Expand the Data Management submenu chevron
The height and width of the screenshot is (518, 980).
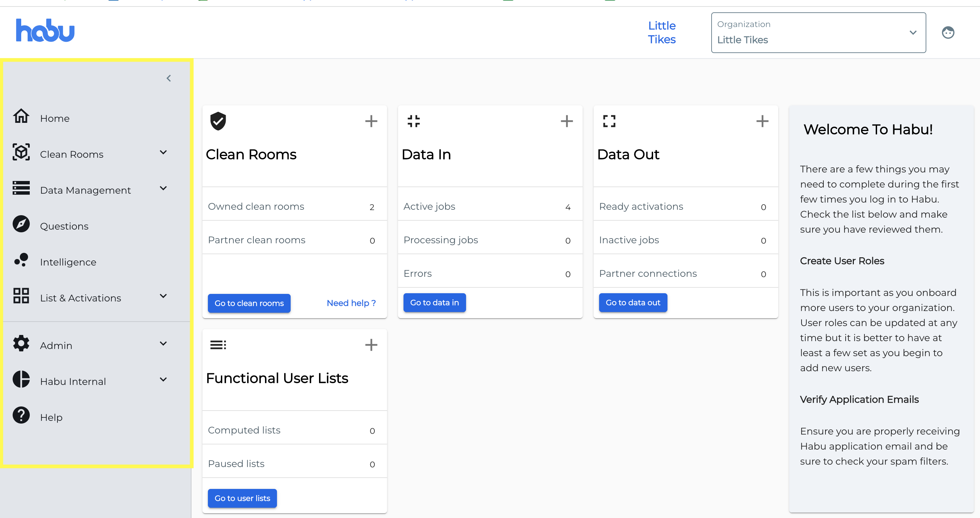click(x=163, y=189)
